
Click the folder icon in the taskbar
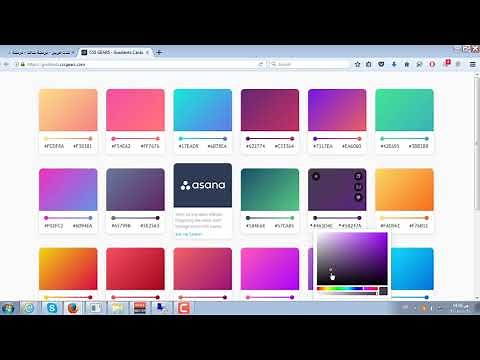point(118,308)
